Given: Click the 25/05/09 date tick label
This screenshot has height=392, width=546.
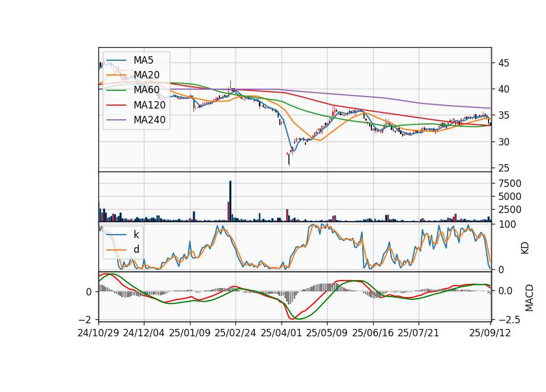Looking at the screenshot, I should [x=327, y=333].
